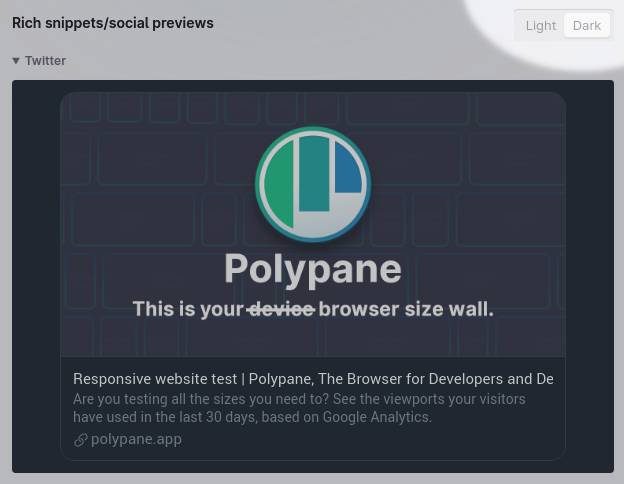Image resolution: width=624 pixels, height=484 pixels.
Task: Click the card title 'Responsive website test'
Action: coord(155,379)
